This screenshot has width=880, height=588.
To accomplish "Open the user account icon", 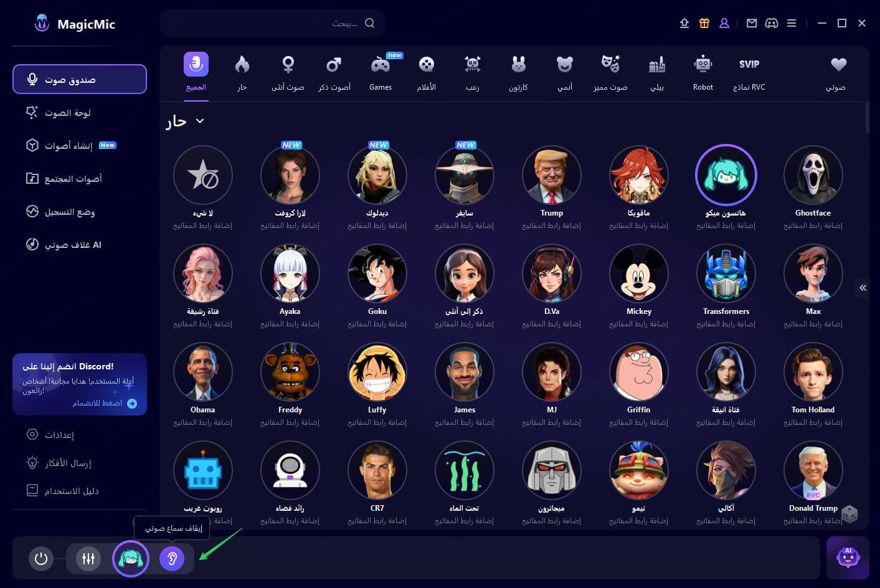I will pyautogui.click(x=724, y=23).
